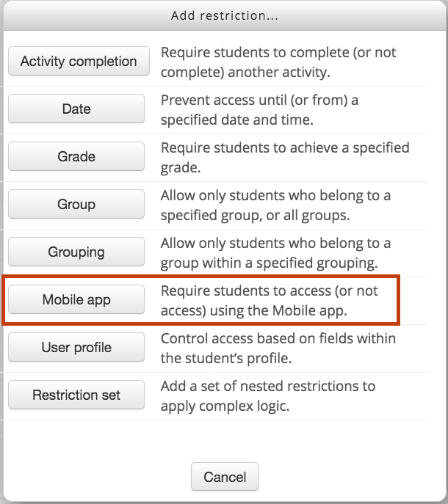Click the 'Add restriction...' dialog title bar
This screenshot has height=504, width=448.
(225, 15)
